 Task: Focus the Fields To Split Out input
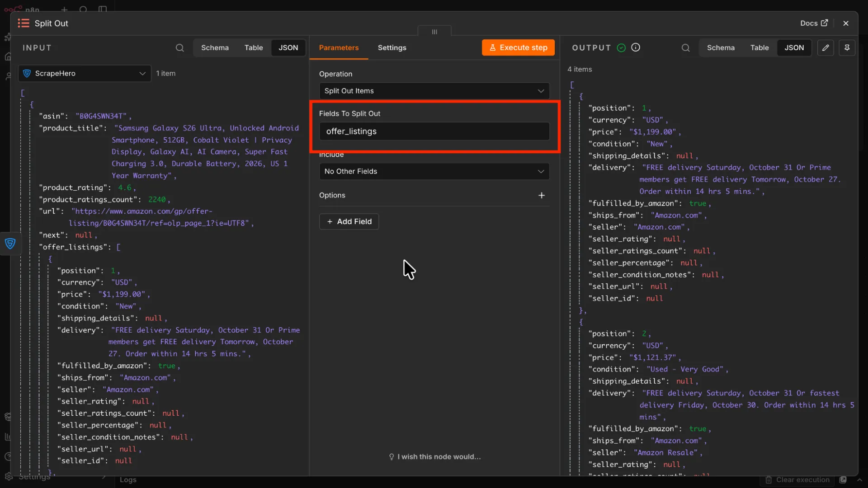point(434,131)
